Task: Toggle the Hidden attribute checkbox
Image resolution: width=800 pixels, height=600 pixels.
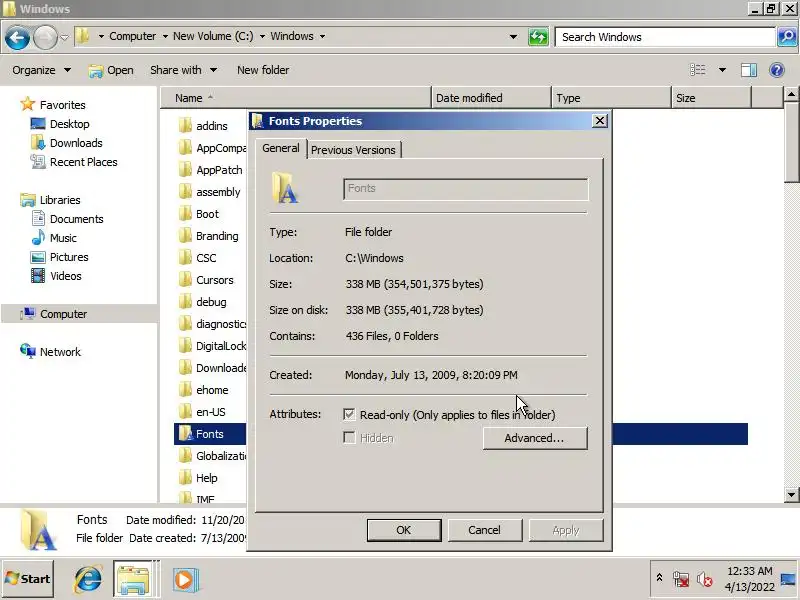Action: (x=349, y=437)
